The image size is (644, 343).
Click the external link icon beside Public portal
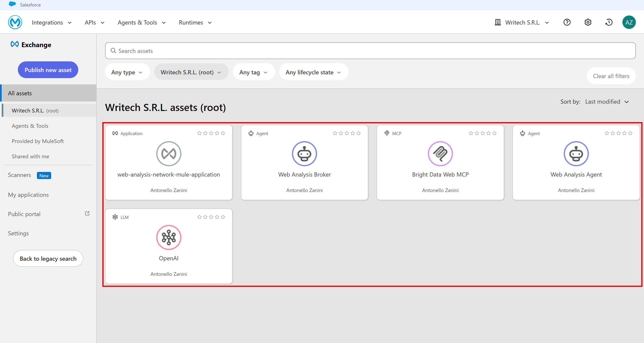coord(87,213)
